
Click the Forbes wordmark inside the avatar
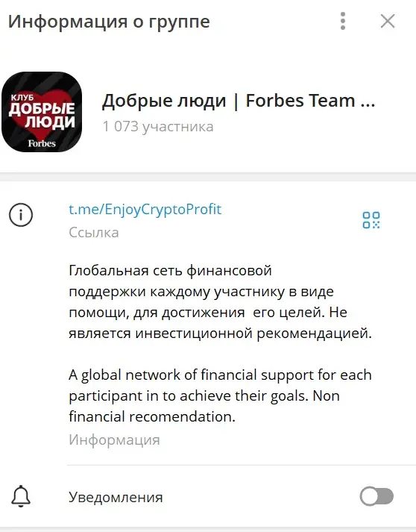[42, 143]
